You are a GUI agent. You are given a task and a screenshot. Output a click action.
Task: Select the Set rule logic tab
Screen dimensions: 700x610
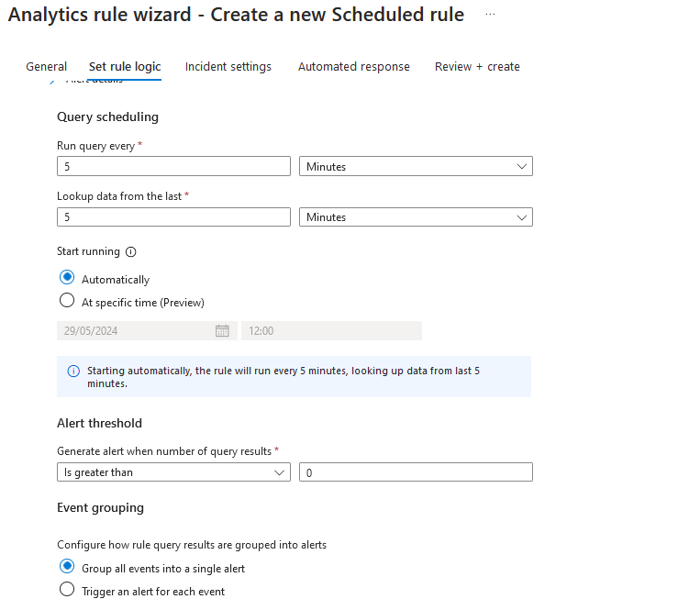125,67
